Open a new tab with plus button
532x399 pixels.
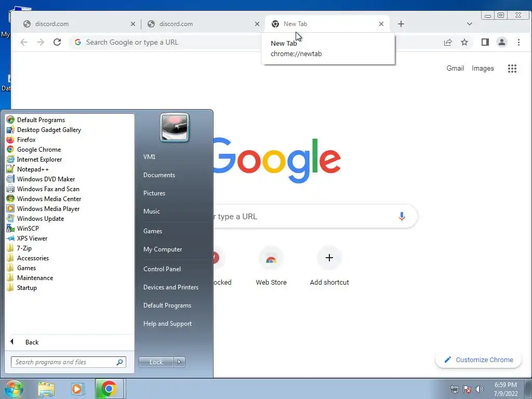click(401, 24)
